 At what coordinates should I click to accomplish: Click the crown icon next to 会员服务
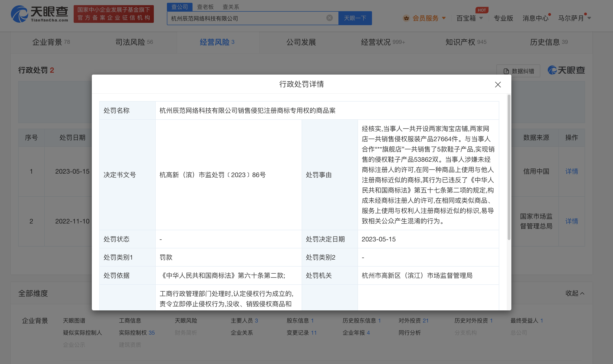(406, 18)
